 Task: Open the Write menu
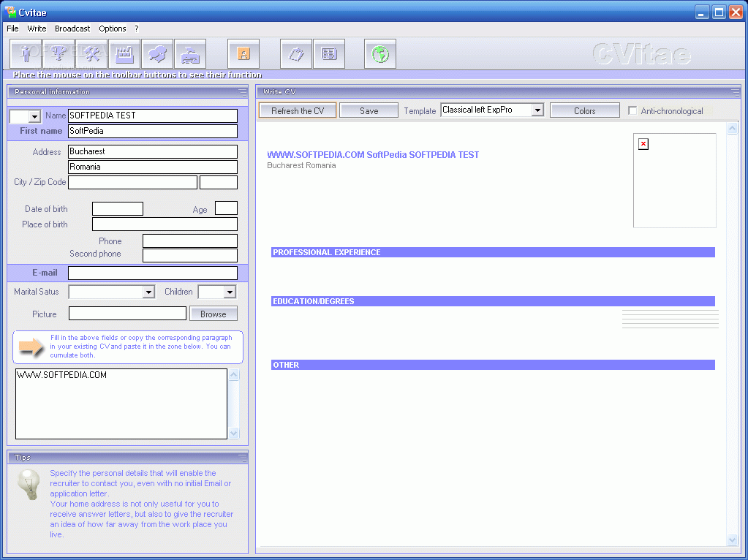[37, 29]
